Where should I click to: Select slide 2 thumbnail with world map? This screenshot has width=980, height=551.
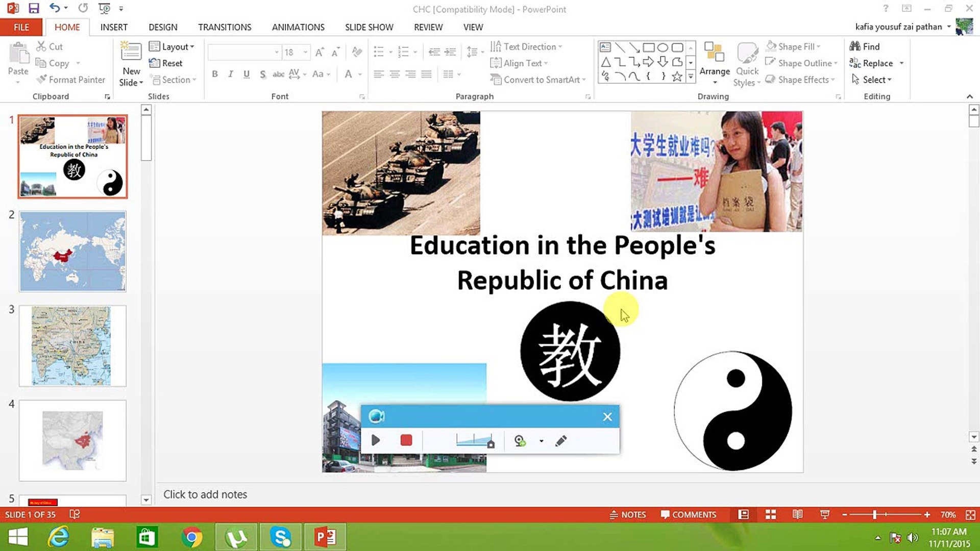(72, 251)
